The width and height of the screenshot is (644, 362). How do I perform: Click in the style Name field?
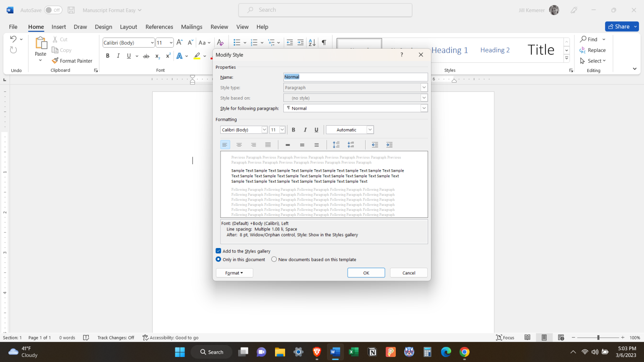coord(356,77)
